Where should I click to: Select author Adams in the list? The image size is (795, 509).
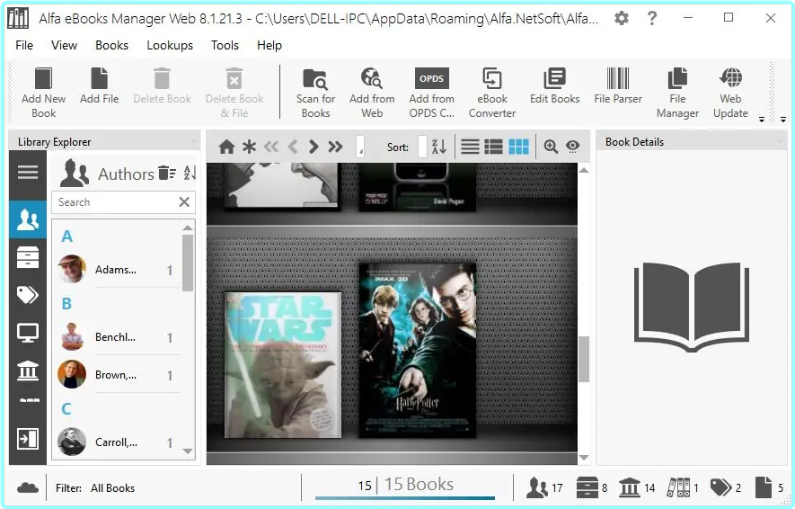click(x=115, y=269)
